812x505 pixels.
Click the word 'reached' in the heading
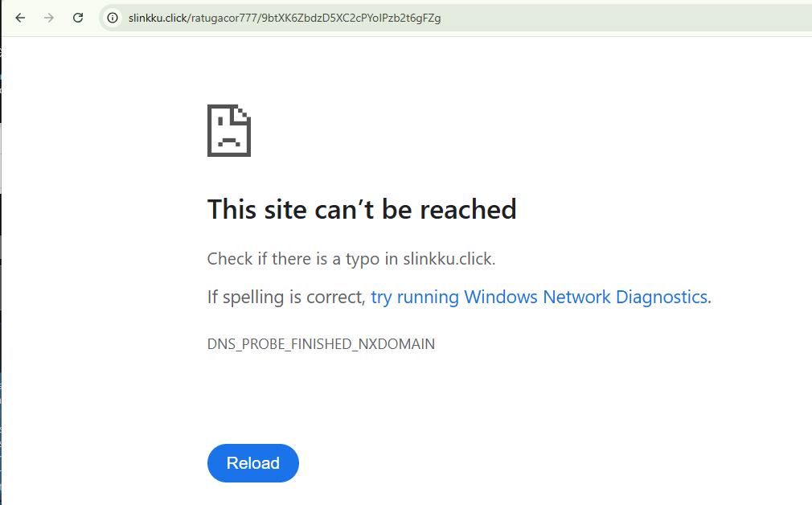468,210
